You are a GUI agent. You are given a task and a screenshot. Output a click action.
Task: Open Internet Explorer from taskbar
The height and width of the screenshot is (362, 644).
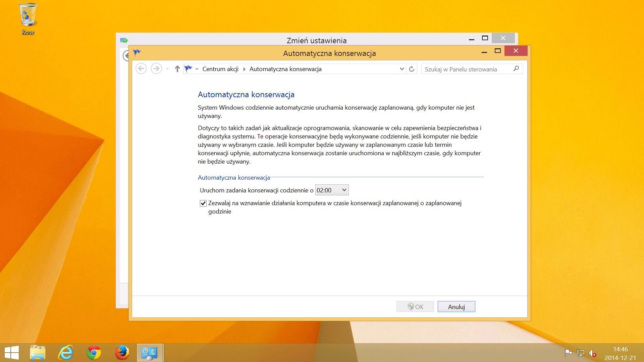click(66, 353)
